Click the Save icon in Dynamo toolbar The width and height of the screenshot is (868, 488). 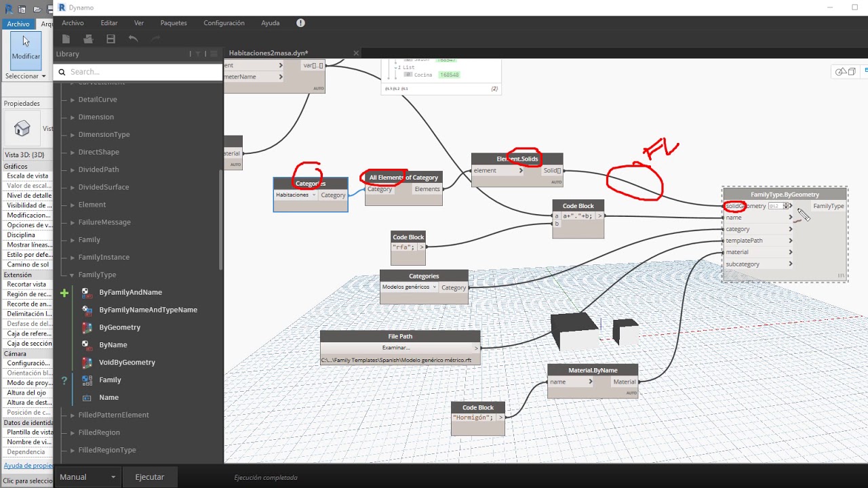click(x=111, y=39)
